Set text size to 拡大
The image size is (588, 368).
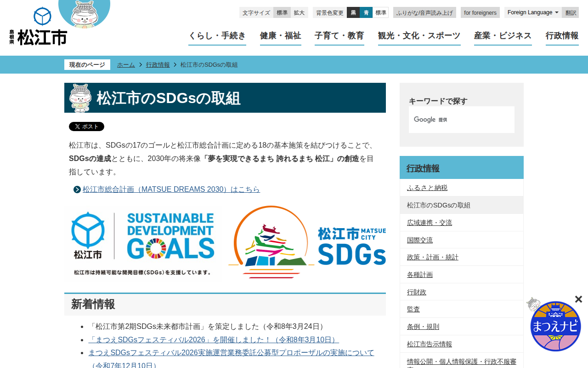(299, 12)
